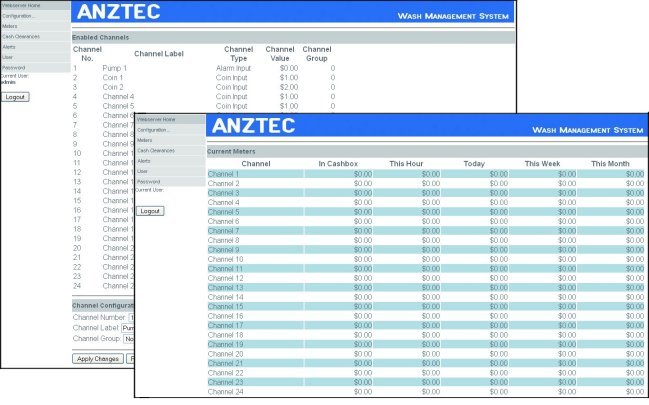The image size is (649, 405).
Task: Select Channel 10 row in Current Meters
Action: coord(426,259)
